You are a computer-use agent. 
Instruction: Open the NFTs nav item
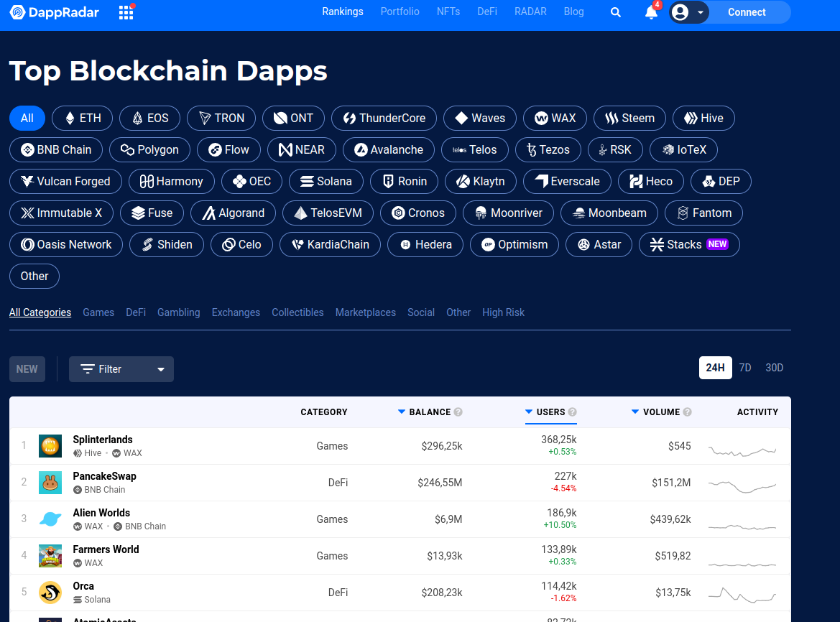[x=448, y=11]
